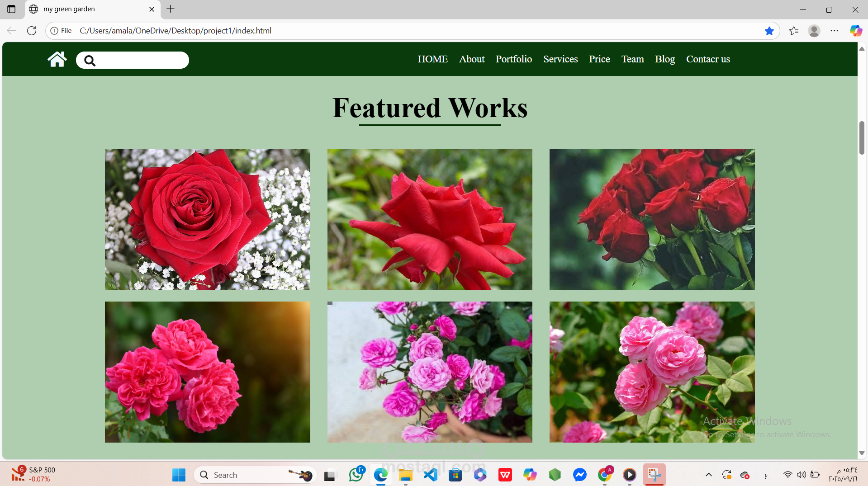Switch to Microsoft Edge on the taskbar
The height and width of the screenshot is (486, 868).
click(381, 475)
